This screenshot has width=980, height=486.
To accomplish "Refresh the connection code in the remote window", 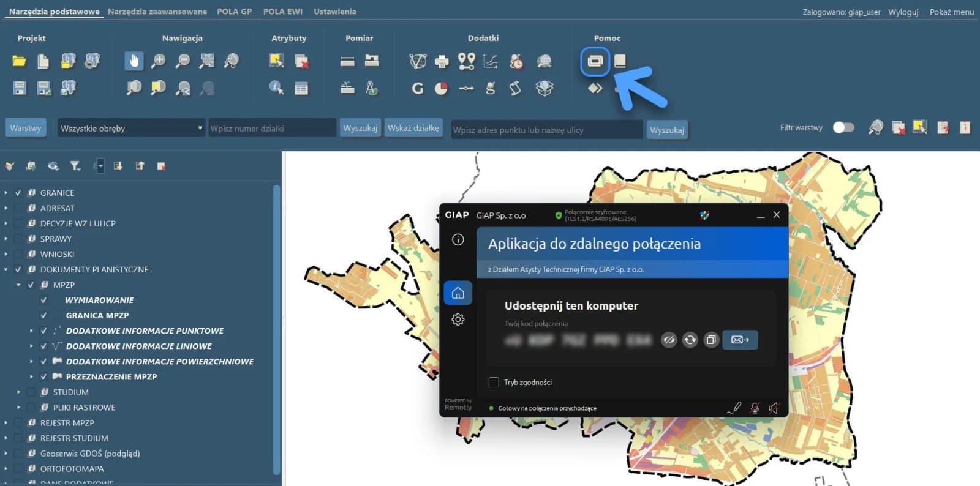I will (690, 340).
